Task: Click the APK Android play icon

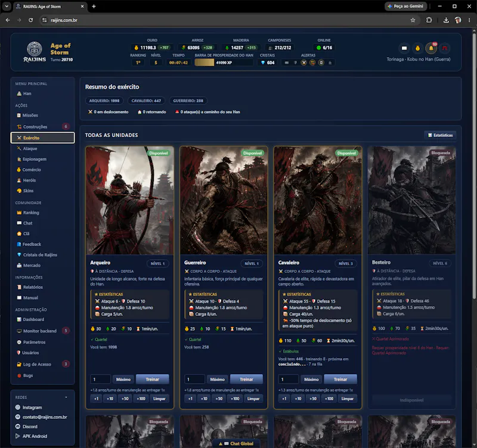Action: (18, 436)
